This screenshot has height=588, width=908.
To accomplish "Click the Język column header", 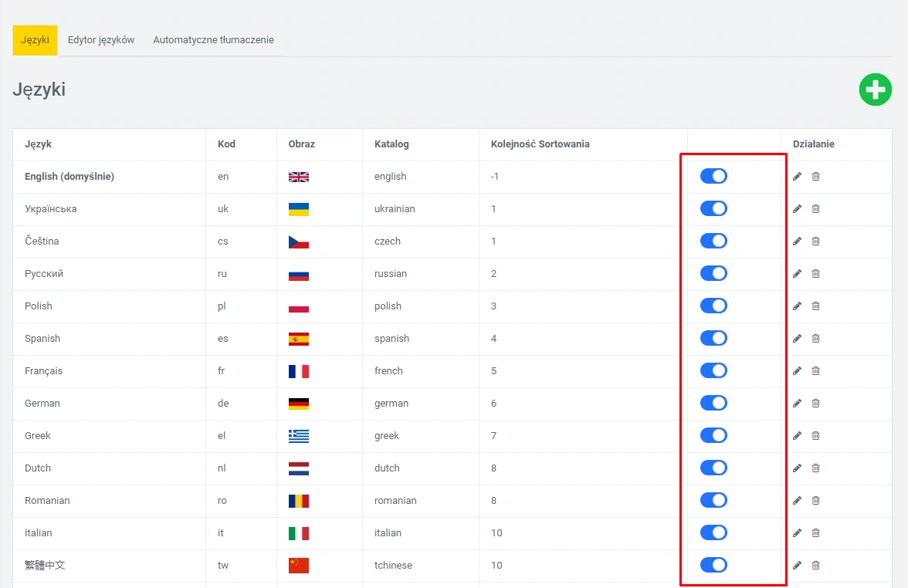I will [39, 144].
